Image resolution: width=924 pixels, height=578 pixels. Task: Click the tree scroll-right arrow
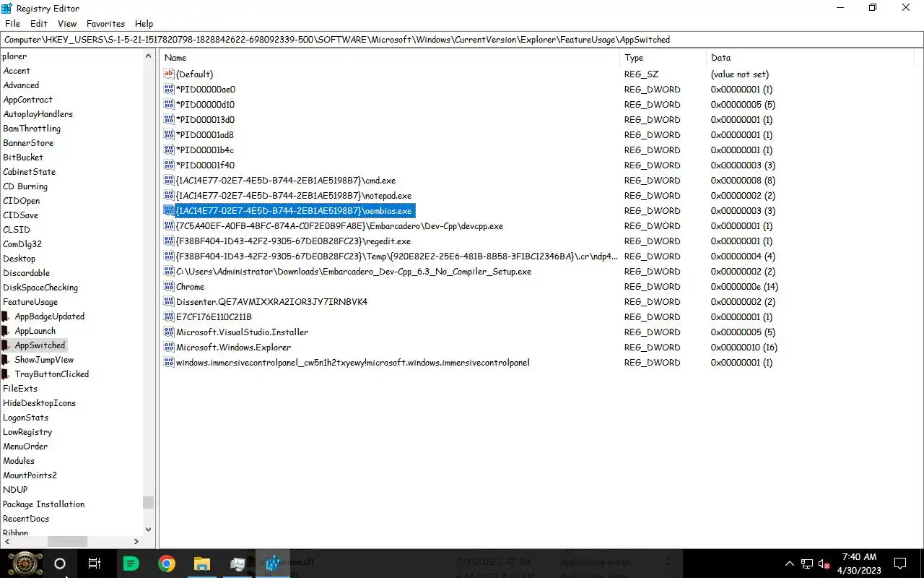[x=136, y=541]
